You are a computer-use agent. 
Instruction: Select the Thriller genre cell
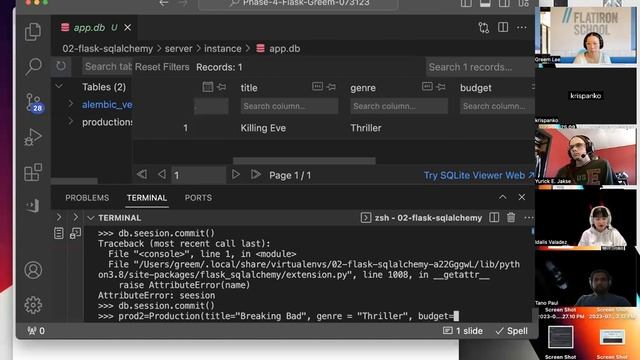pos(366,128)
